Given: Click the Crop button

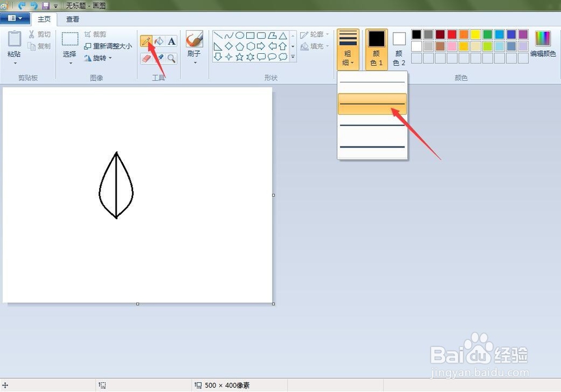Looking at the screenshot, I should [95, 34].
